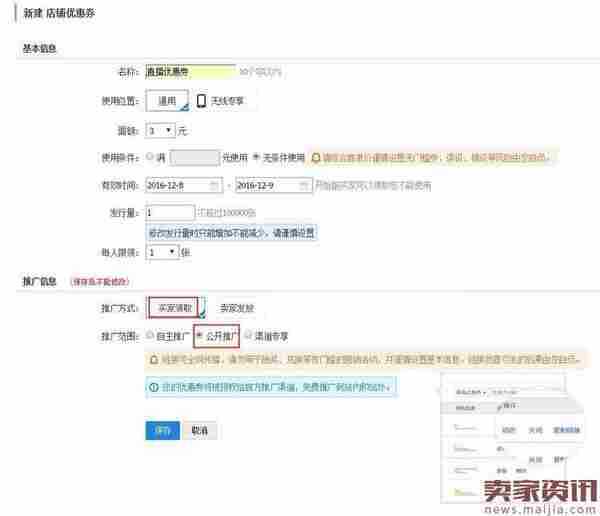Select 无条件使用 radio option
The width and height of the screenshot is (600, 516).
pos(256,157)
